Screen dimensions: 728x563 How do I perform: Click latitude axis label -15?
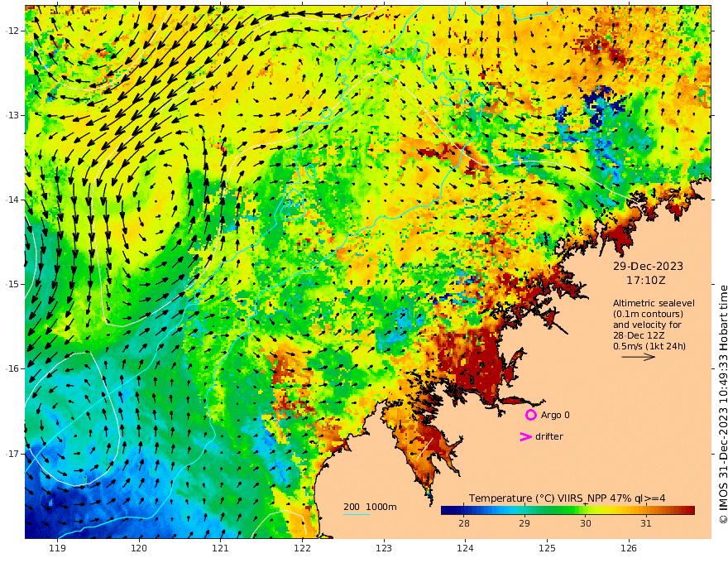tap(12, 284)
